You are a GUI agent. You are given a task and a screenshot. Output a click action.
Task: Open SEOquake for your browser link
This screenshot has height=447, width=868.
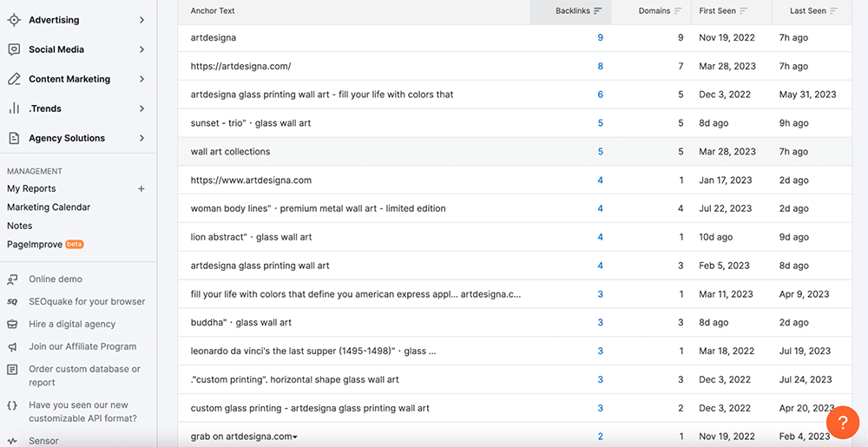click(x=87, y=302)
